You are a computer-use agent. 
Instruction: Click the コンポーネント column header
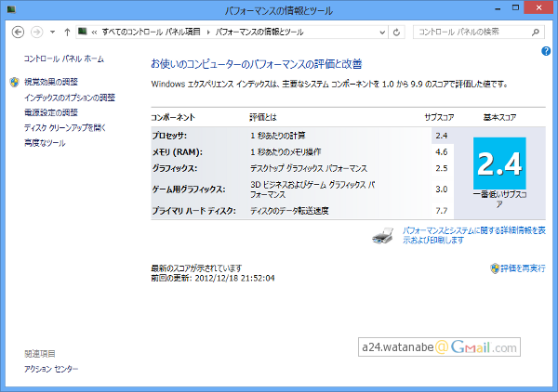click(x=173, y=117)
